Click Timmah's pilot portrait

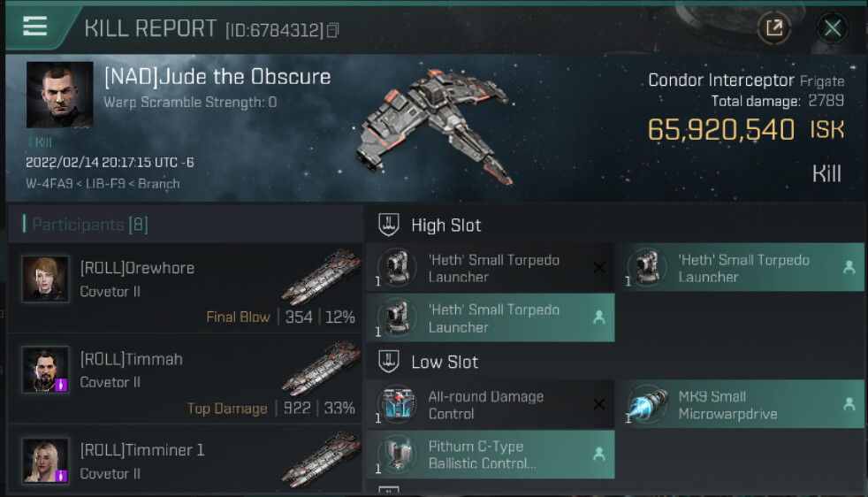click(46, 371)
